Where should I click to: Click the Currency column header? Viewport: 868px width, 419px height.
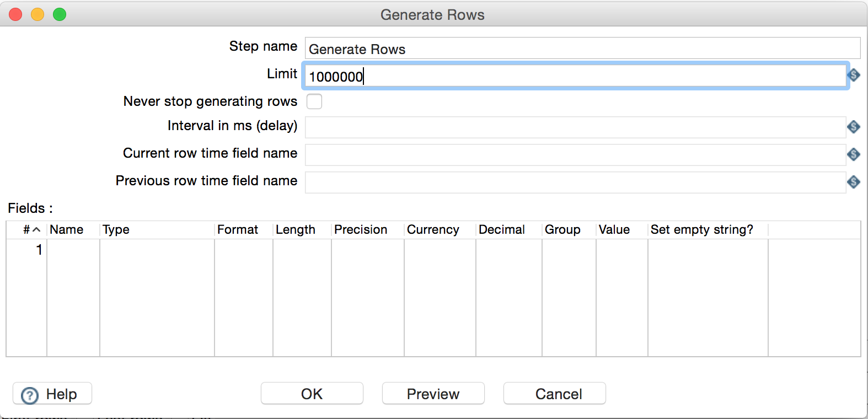[x=440, y=230]
